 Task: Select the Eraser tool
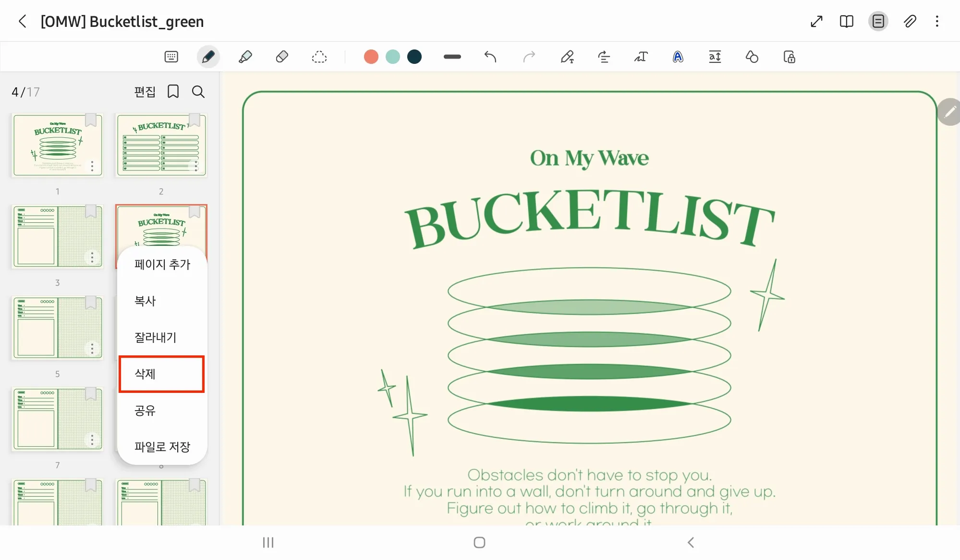tap(282, 57)
